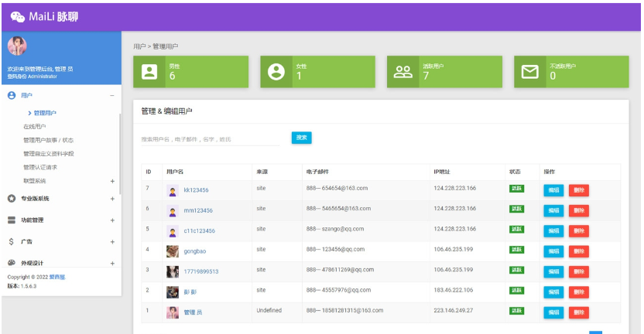This screenshot has height=334, width=644.
Task: Click the star icon beside 专业版系统
Action: click(x=12, y=199)
